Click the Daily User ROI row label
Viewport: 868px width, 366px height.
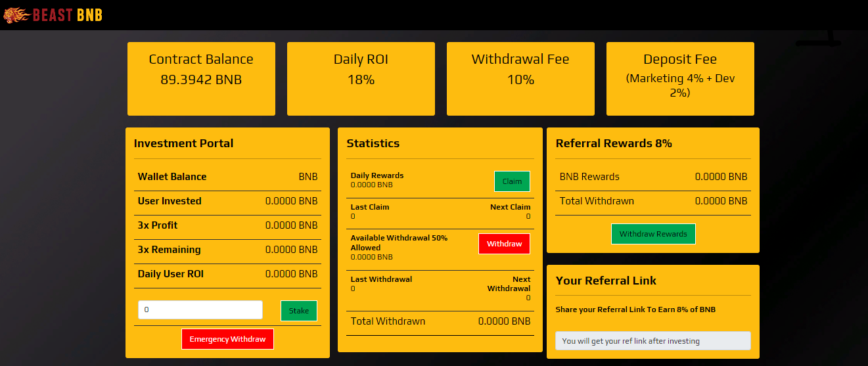pos(171,274)
